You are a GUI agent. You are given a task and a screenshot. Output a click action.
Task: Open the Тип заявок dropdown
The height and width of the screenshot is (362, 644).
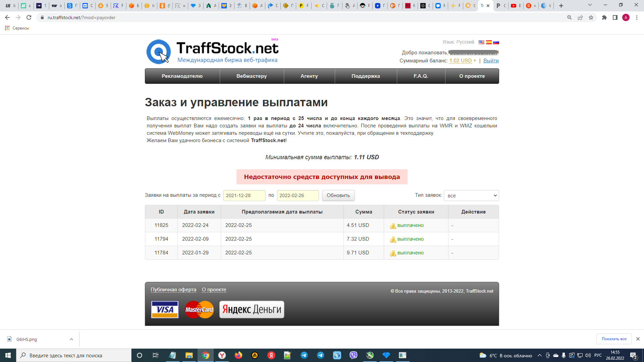coord(471,196)
